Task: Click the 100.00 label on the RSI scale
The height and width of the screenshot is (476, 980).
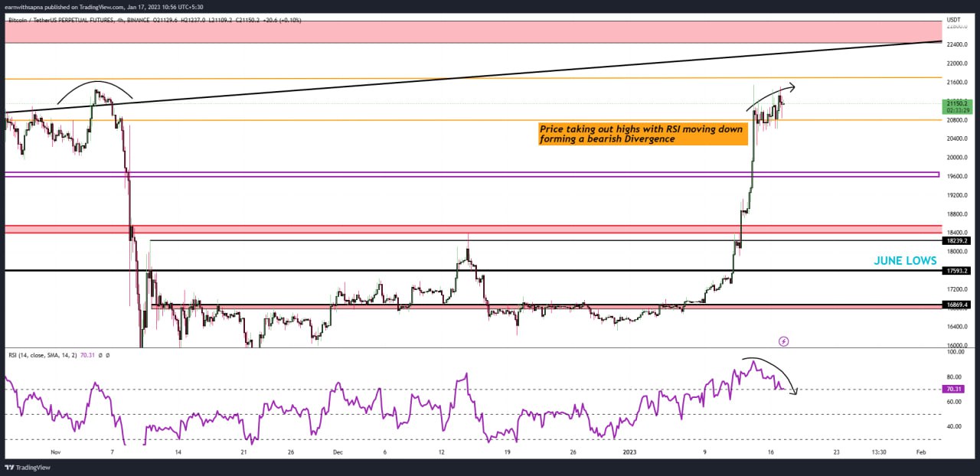Action: (x=955, y=352)
